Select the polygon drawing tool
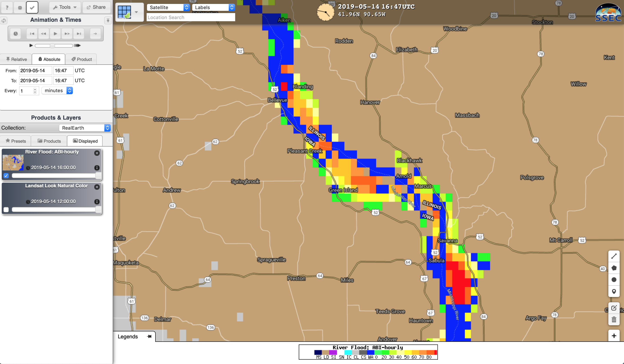Viewport: 624px width, 364px height. coord(614,268)
